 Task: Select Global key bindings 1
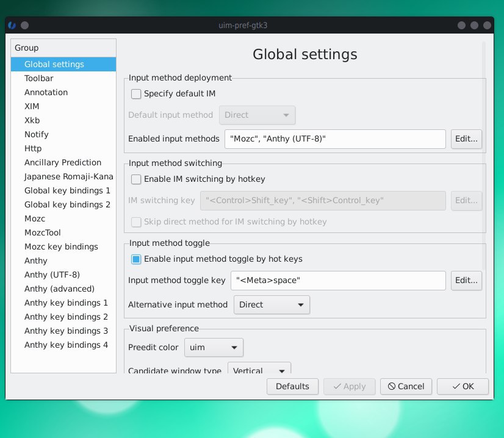[x=63, y=190]
